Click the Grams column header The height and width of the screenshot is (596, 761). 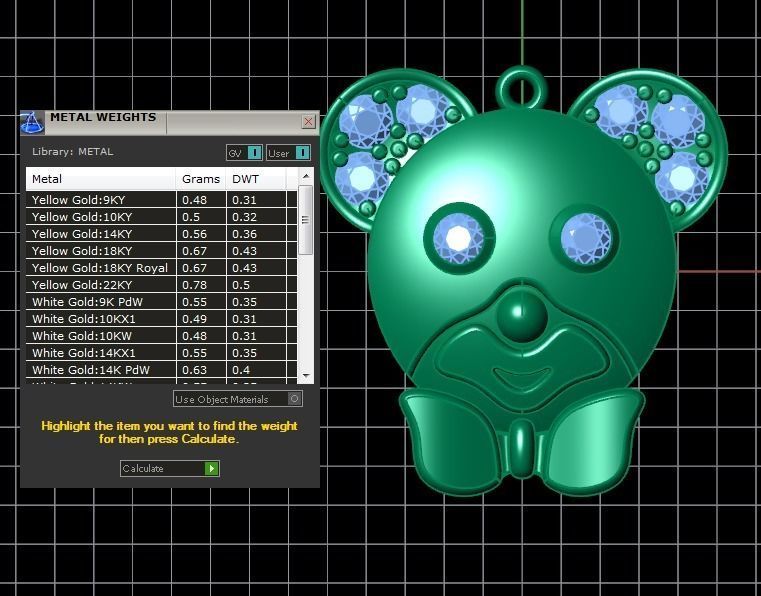pos(201,179)
